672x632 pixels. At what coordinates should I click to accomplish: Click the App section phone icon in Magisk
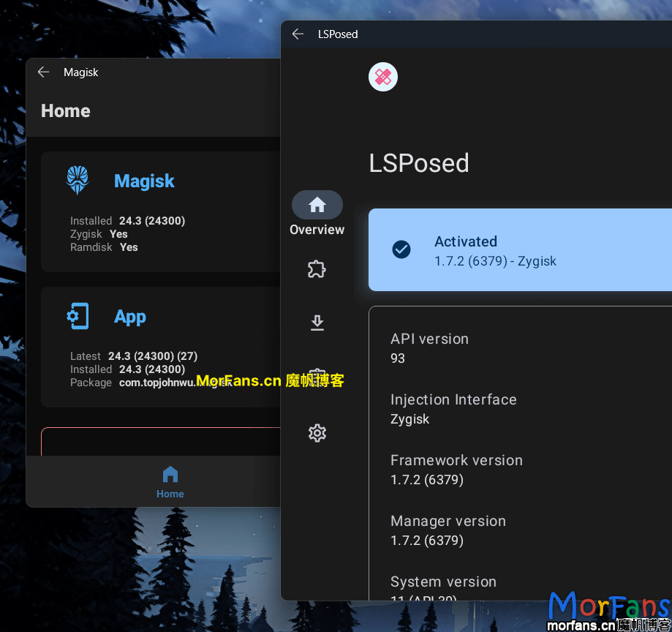(78, 316)
